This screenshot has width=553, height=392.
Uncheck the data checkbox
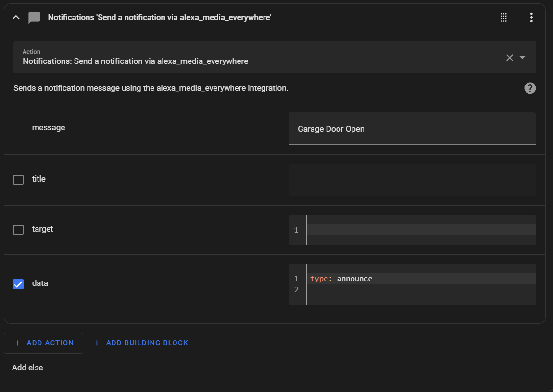tap(18, 284)
